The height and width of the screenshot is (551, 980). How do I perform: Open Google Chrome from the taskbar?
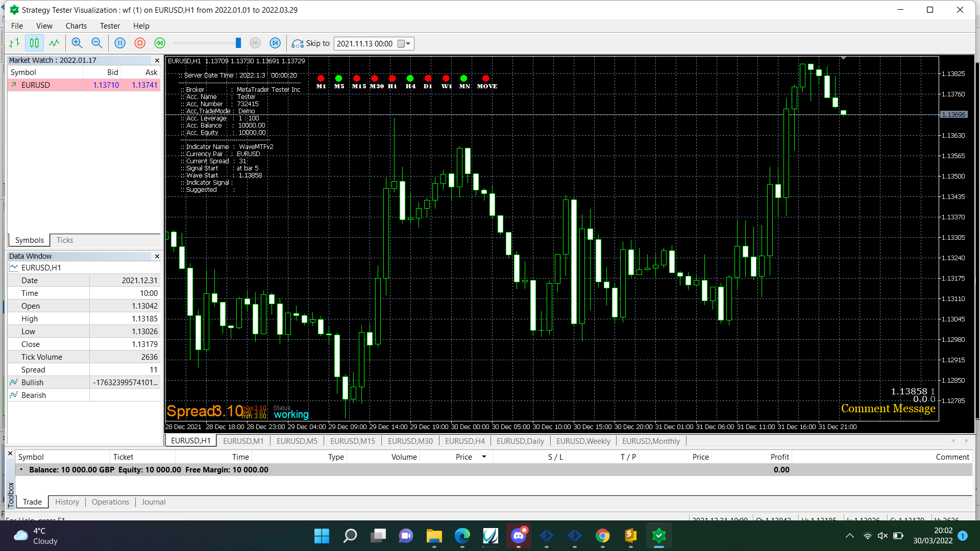click(603, 536)
